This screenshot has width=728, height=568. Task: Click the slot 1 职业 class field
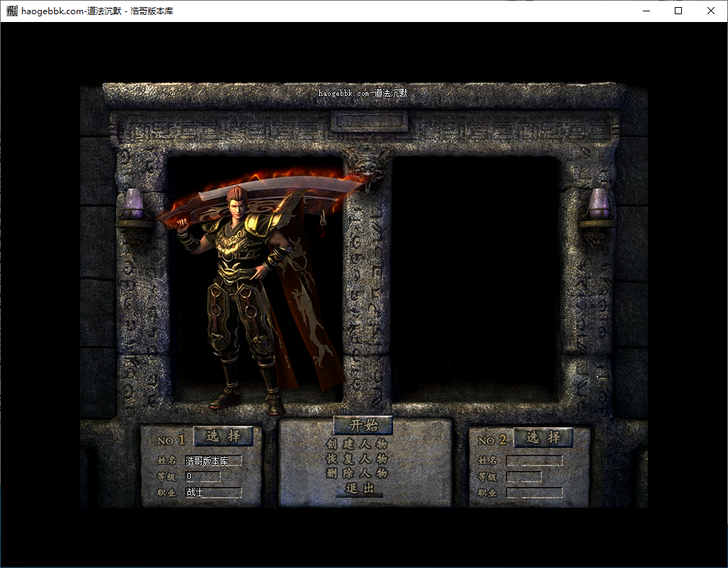pos(214,492)
